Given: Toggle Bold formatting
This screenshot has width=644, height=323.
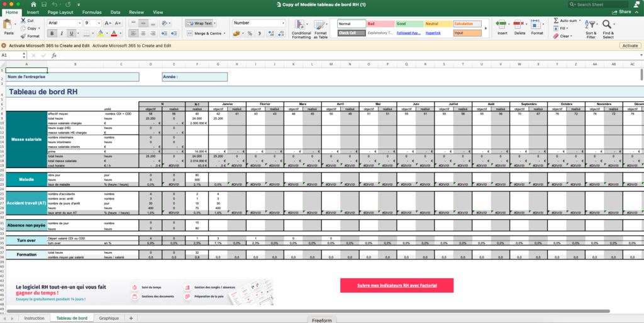Looking at the screenshot, I should pos(51,33).
